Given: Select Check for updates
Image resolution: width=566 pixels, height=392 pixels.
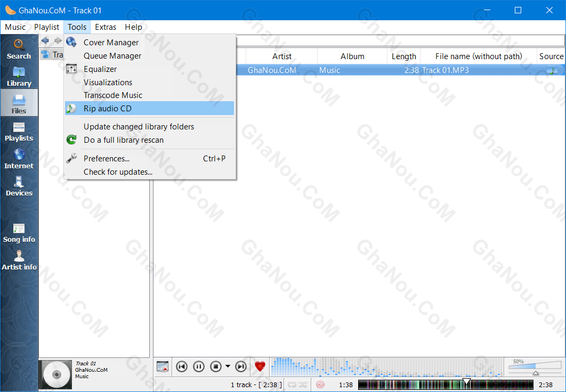Looking at the screenshot, I should [x=149, y=172].
